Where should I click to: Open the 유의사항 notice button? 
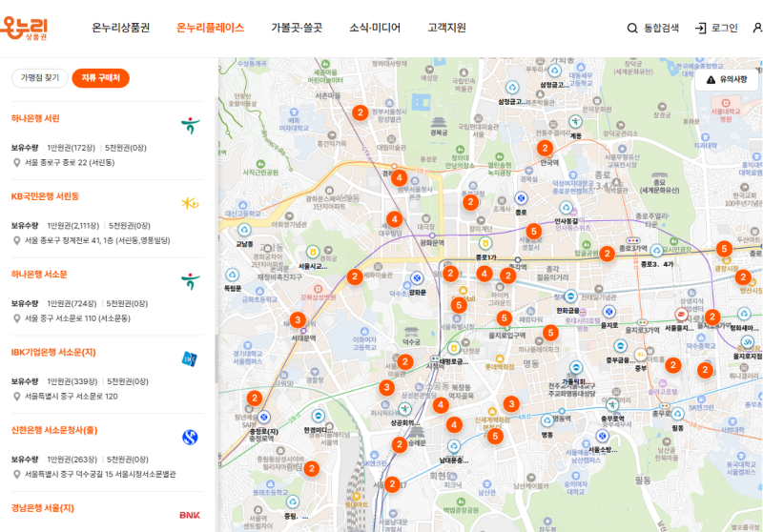click(727, 79)
